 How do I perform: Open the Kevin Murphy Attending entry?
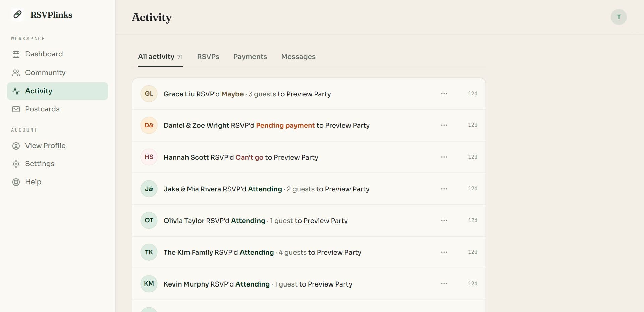309,284
